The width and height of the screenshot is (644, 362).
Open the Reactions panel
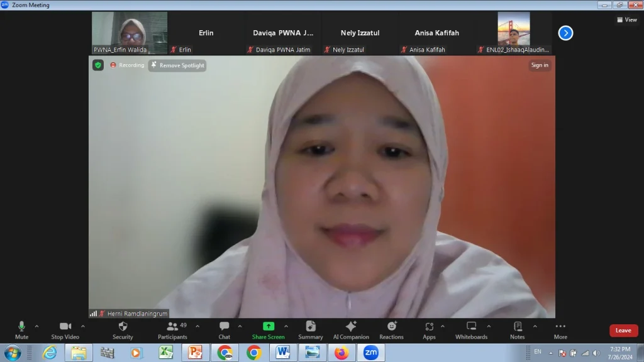click(391, 330)
